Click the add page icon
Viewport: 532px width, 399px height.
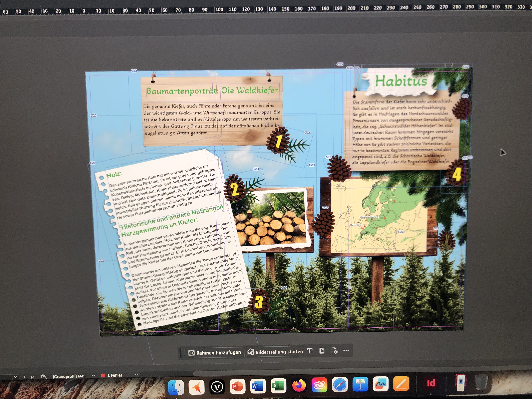click(x=334, y=351)
